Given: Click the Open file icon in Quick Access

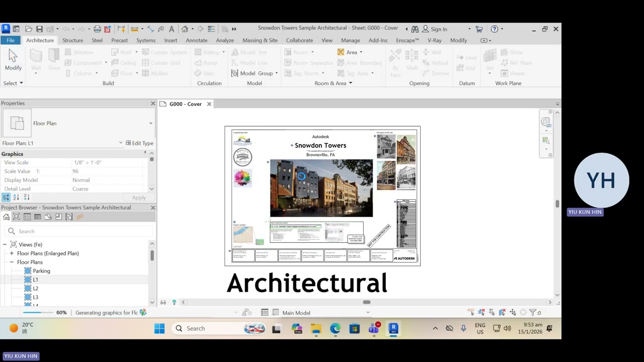Looking at the screenshot, I should (29, 29).
